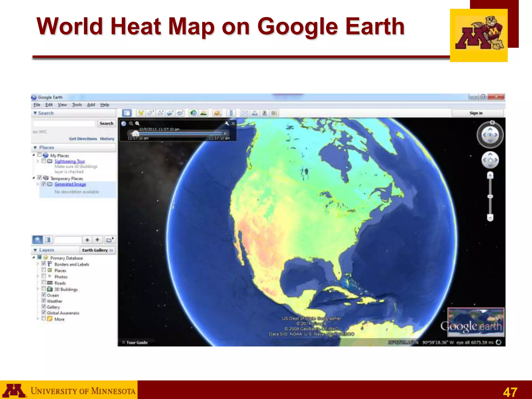The width and height of the screenshot is (532, 399).
Task: Open the Help menu
Action: point(105,105)
